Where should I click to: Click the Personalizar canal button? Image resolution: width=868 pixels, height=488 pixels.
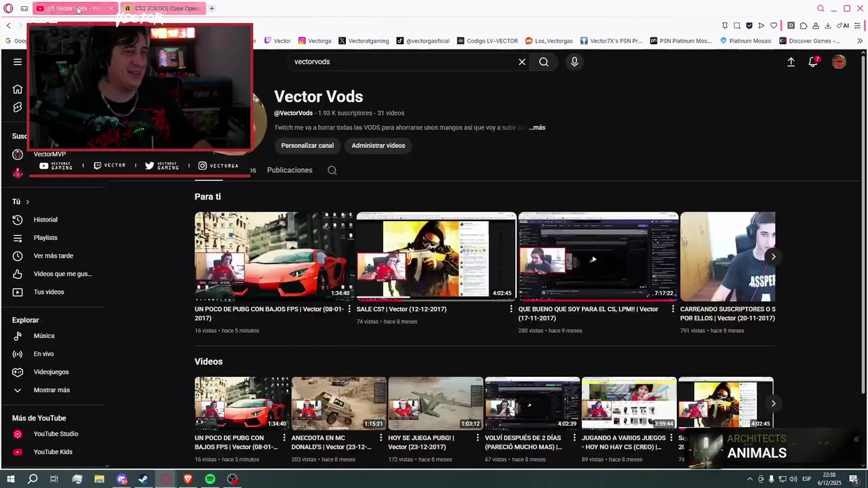coord(308,146)
